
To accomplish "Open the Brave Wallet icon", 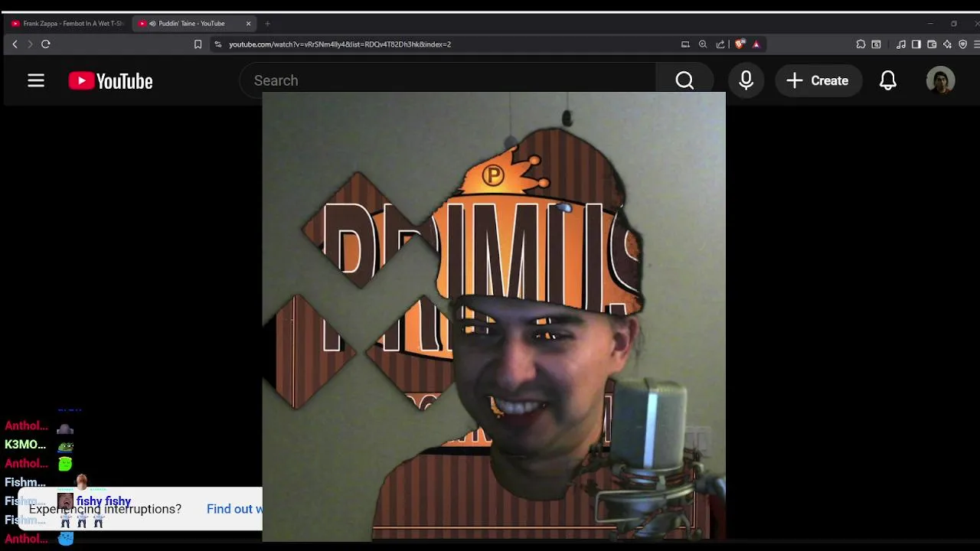I will click(932, 44).
